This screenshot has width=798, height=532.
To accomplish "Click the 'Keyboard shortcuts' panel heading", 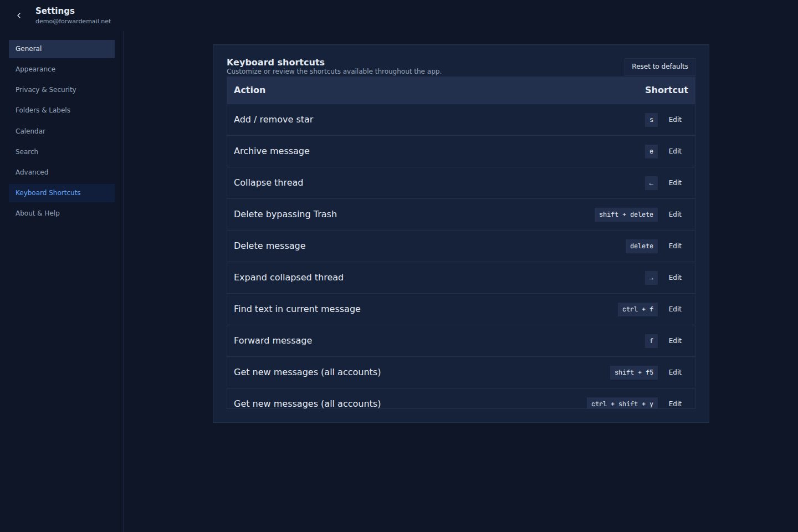I will [275, 62].
